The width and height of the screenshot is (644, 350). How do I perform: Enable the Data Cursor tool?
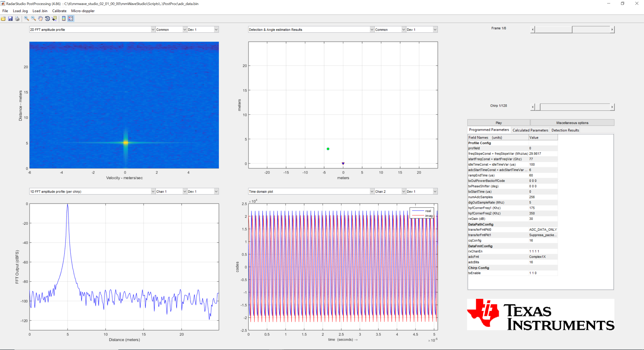pos(54,19)
